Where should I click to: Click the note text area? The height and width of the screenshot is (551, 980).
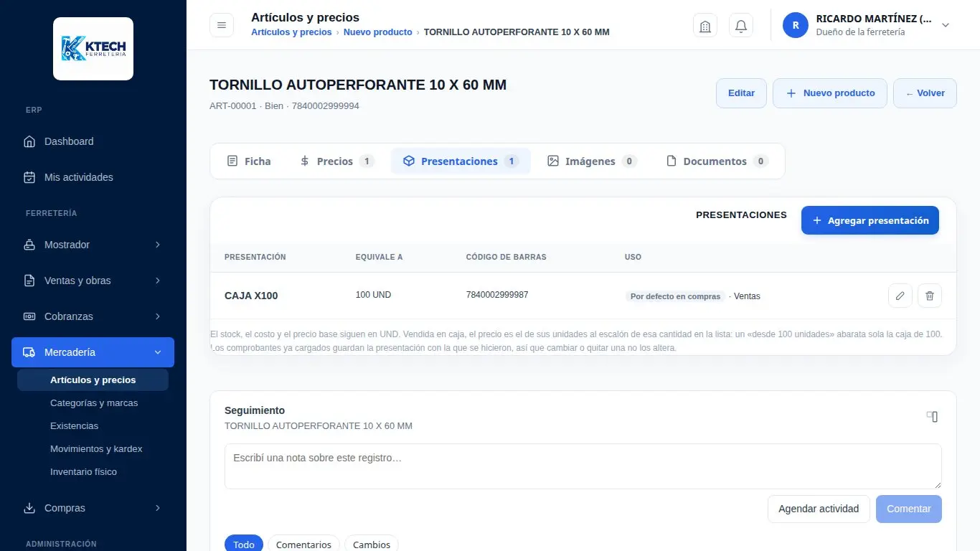(583, 466)
